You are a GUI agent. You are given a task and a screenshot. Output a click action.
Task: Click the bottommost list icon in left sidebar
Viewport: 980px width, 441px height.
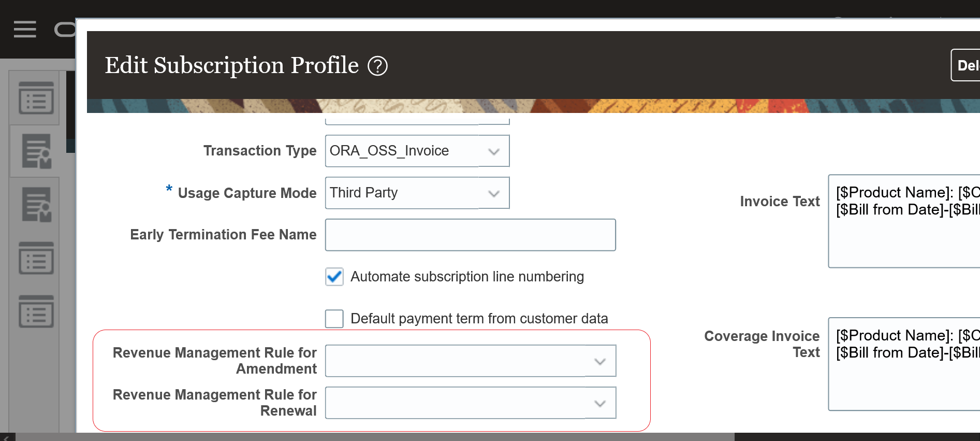click(x=36, y=311)
